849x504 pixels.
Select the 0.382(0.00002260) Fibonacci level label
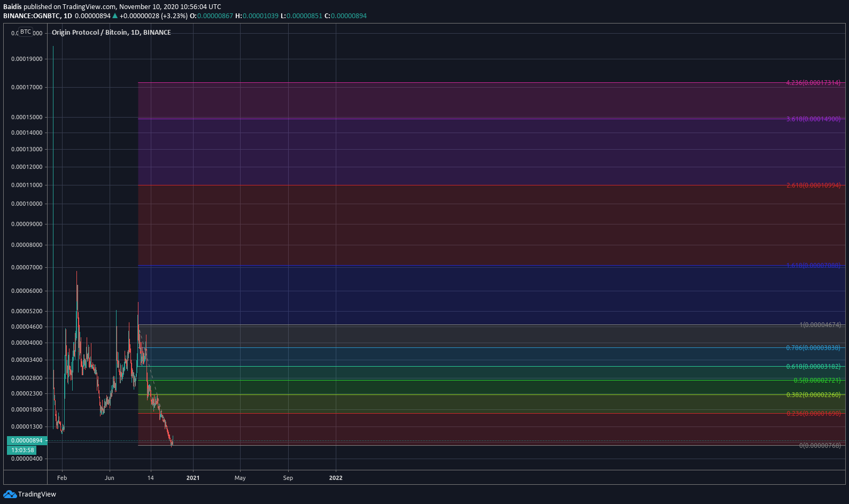(x=813, y=395)
